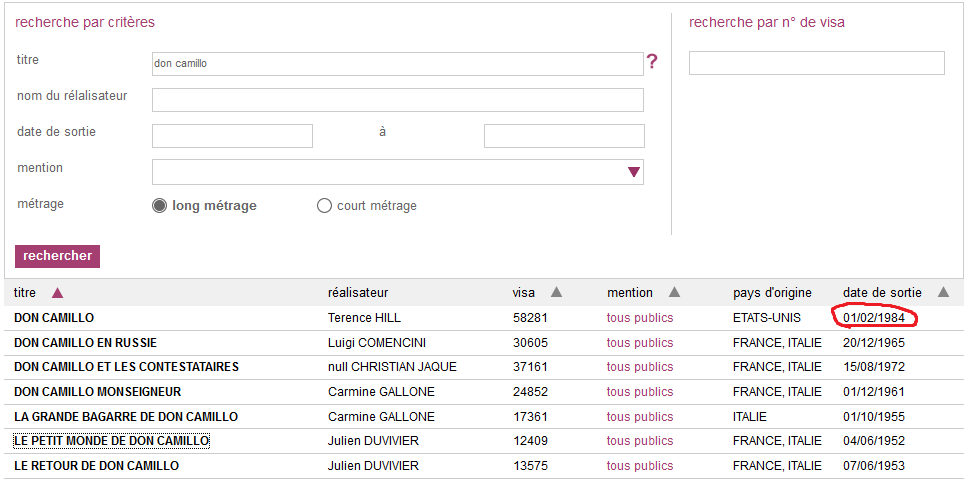Viewport: 968px width, 498px height.
Task: Open LE PETIT MONDE DE DON CAMILLO
Action: pos(111,441)
